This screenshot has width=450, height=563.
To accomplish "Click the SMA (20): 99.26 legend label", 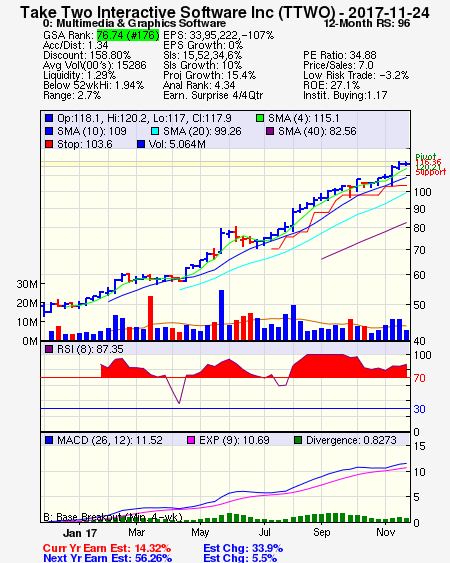I will click(202, 131).
